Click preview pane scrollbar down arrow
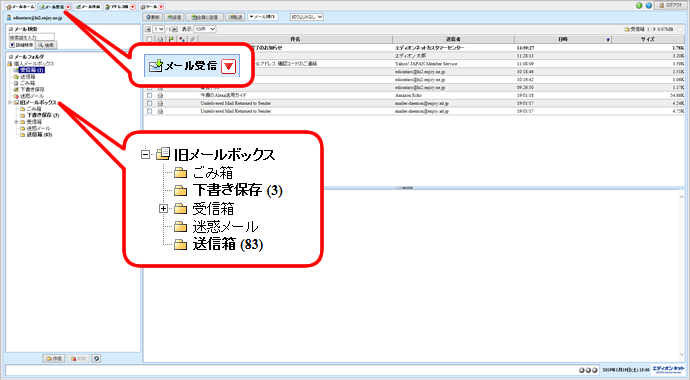The height and width of the screenshot is (380, 690). (x=682, y=354)
